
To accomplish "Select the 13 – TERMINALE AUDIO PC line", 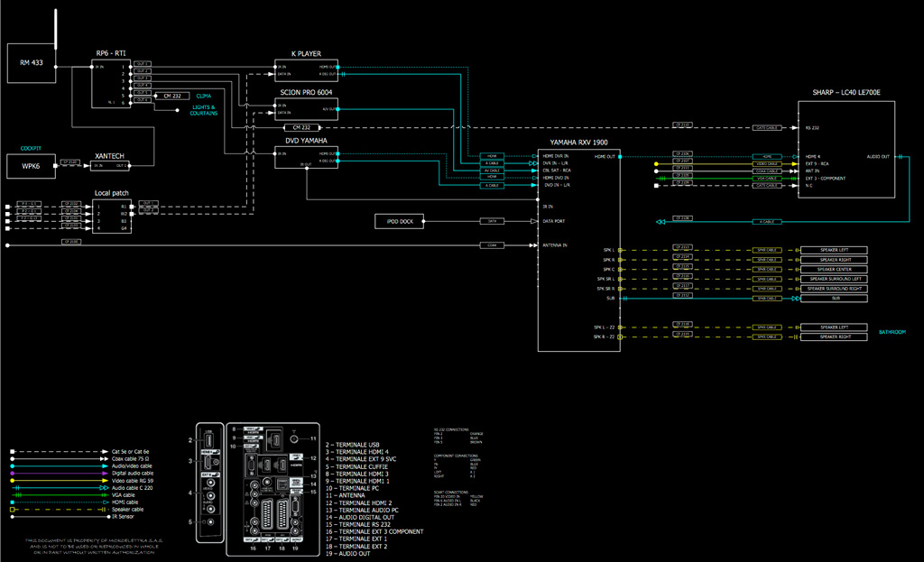I will coord(362,511).
